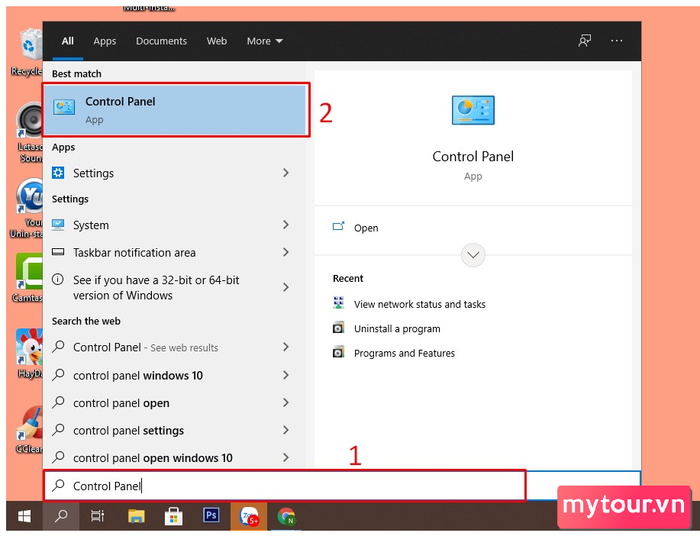
Task: Click the View network status icon
Action: [338, 303]
